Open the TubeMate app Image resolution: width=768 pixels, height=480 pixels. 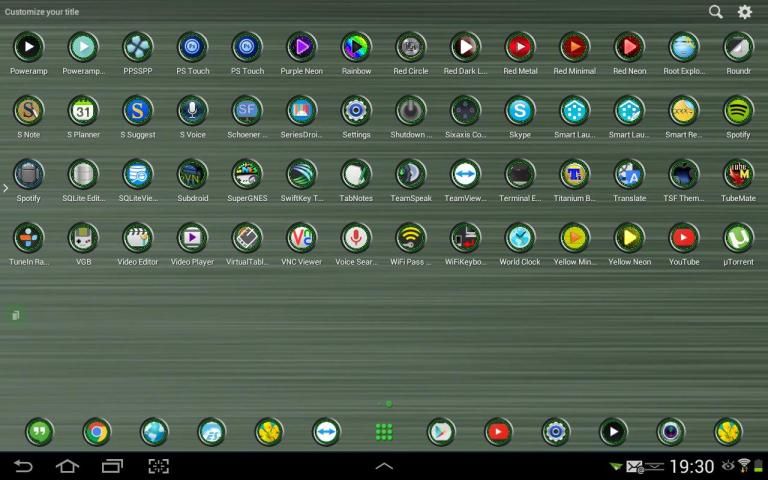point(738,174)
